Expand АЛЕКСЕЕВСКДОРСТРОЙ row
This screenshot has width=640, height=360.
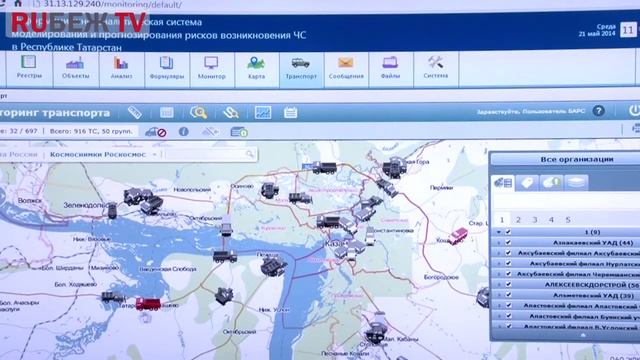(x=499, y=284)
